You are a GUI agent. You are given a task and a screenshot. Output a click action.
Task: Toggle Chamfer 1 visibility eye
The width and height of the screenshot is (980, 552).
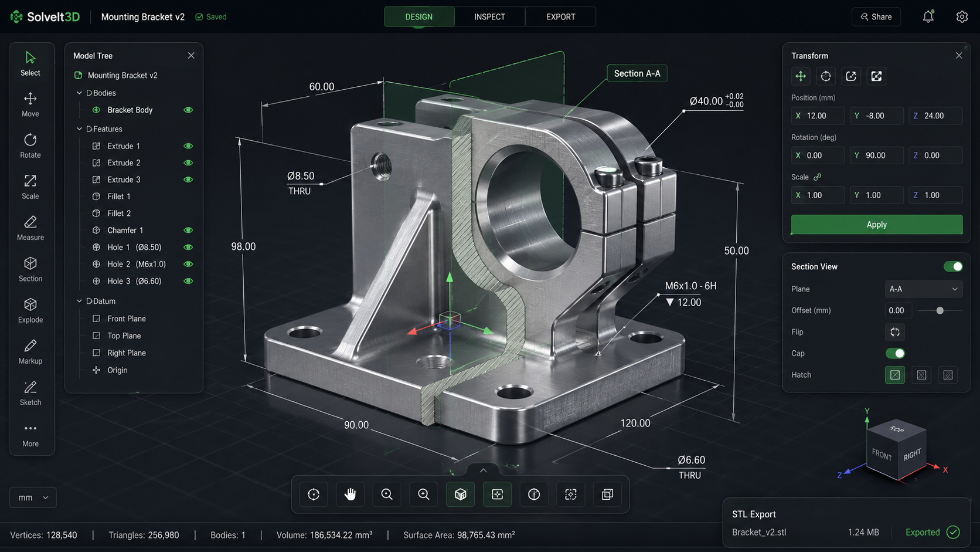(188, 231)
